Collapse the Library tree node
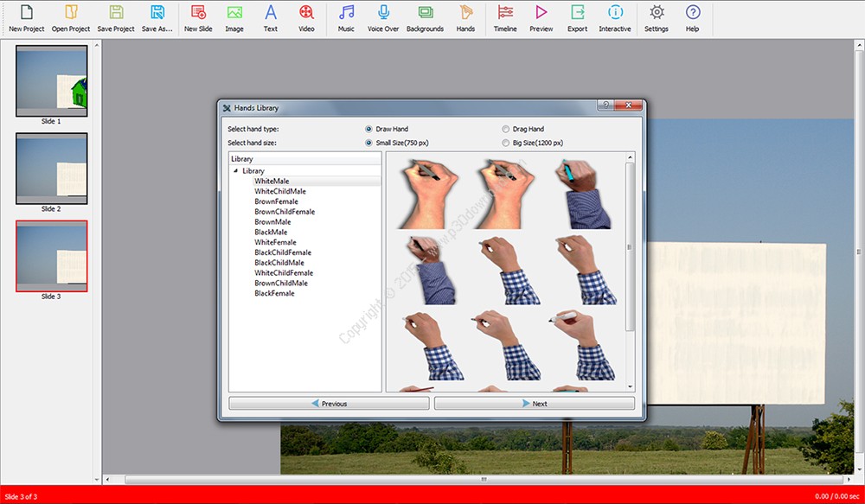This screenshot has width=865, height=504. click(x=235, y=171)
